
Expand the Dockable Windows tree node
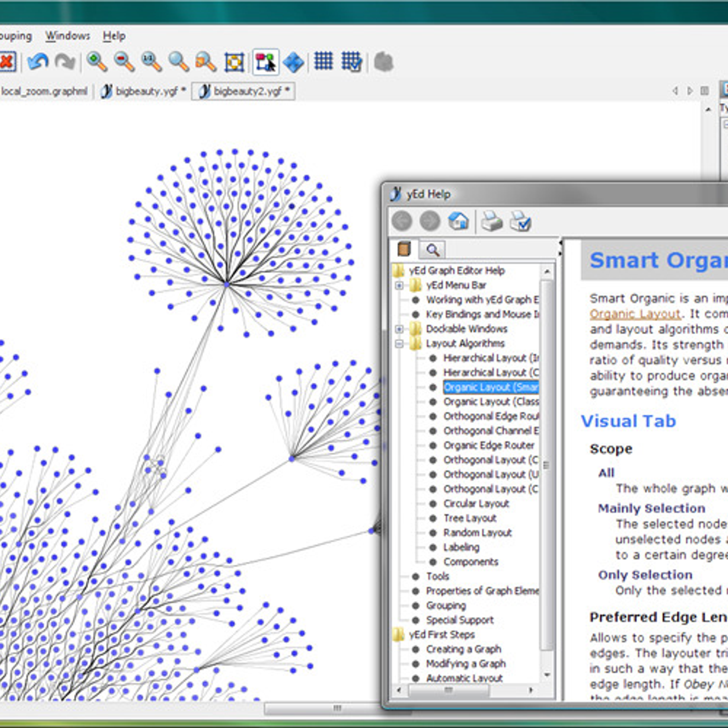pos(399,329)
